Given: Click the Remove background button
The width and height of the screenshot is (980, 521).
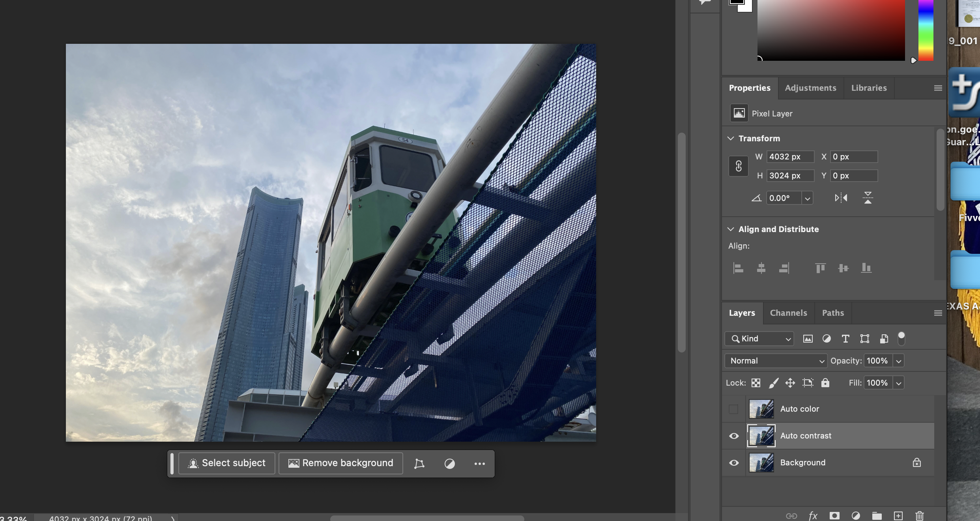Looking at the screenshot, I should click(340, 463).
